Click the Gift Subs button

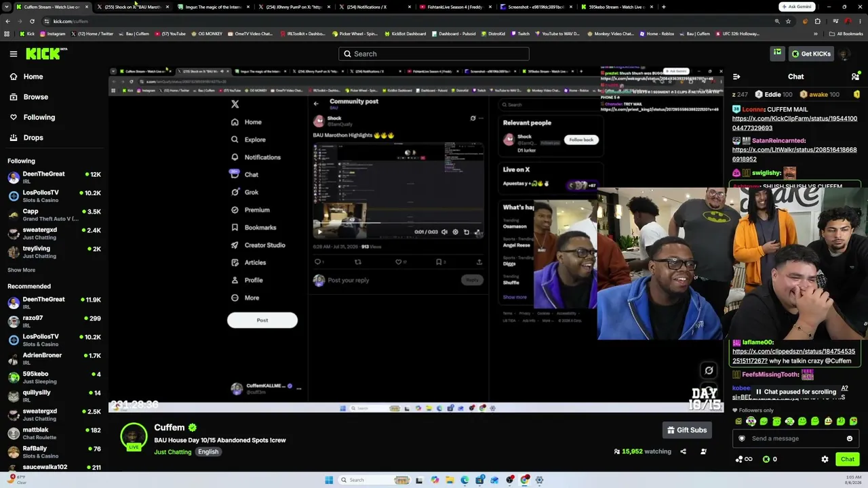point(687,430)
